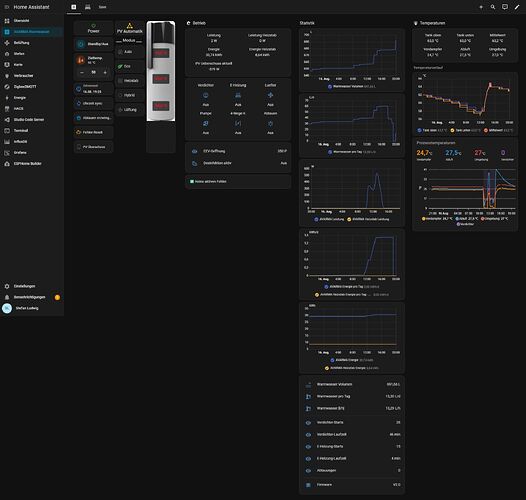Select the Lüftung modus option
The width and height of the screenshot is (526, 500).
[130, 110]
